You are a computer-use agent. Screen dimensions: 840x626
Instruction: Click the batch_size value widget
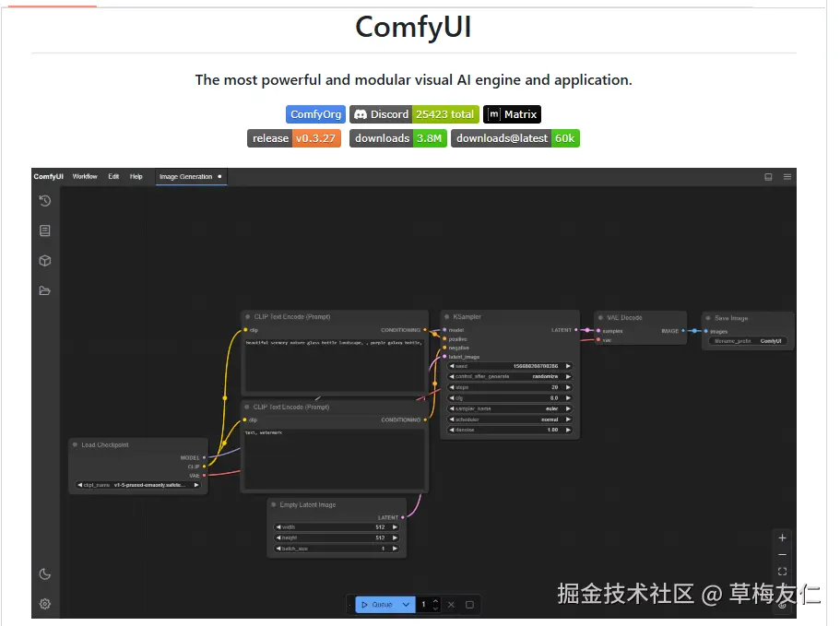click(337, 549)
